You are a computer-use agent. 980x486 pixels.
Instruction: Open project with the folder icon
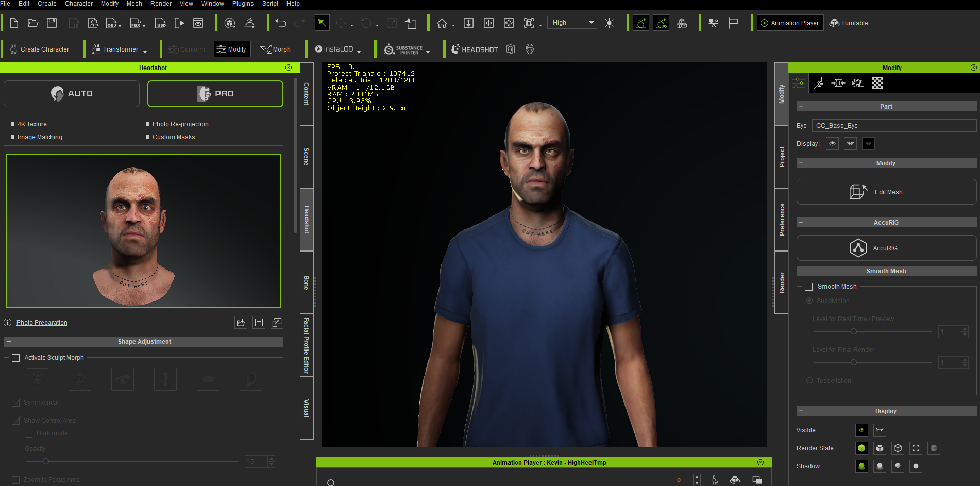[33, 23]
